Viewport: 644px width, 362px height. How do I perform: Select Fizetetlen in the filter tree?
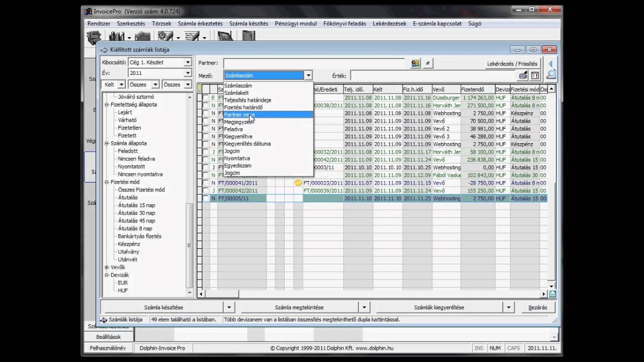tap(129, 128)
